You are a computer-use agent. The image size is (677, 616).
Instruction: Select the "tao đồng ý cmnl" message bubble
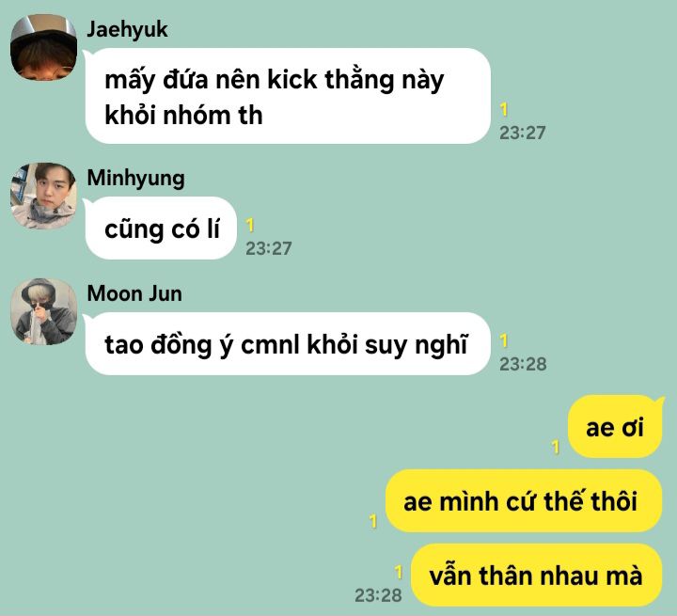point(288,344)
